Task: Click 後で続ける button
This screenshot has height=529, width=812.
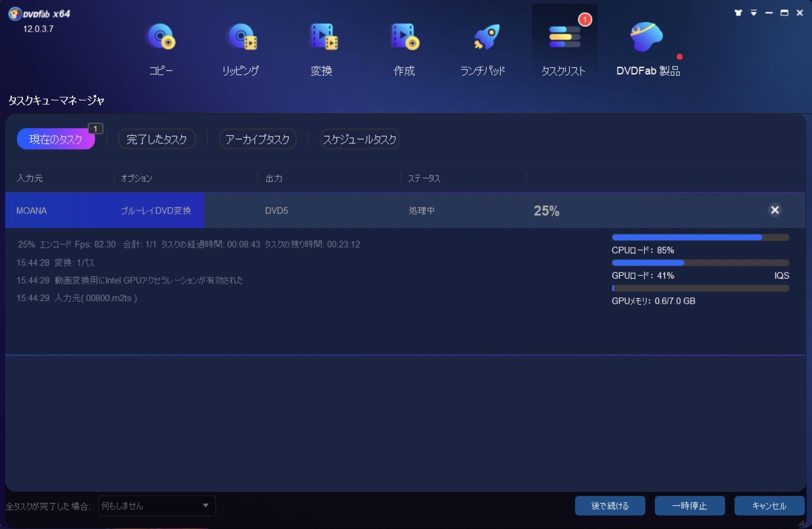Action: 610,506
